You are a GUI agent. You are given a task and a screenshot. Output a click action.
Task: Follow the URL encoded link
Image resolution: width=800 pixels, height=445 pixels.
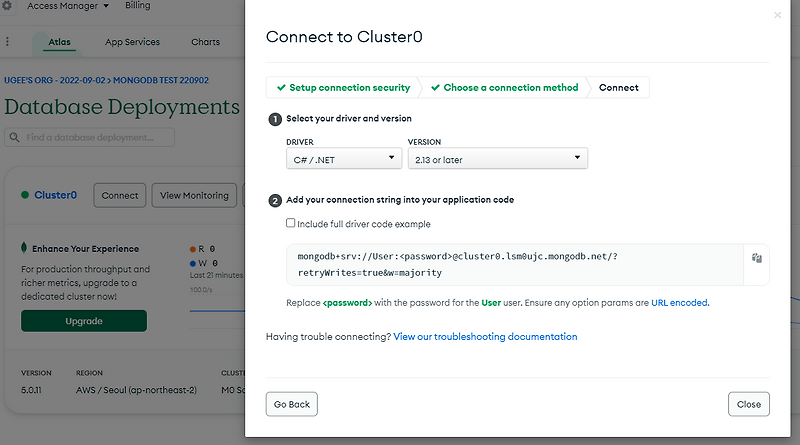click(x=680, y=302)
